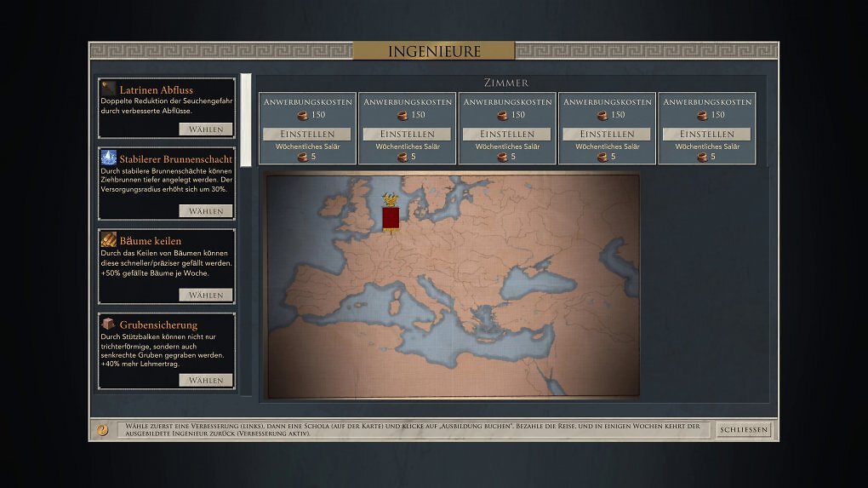Click coin icon beside 150 in fourth room
This screenshot has width=868, height=488.
(602, 115)
